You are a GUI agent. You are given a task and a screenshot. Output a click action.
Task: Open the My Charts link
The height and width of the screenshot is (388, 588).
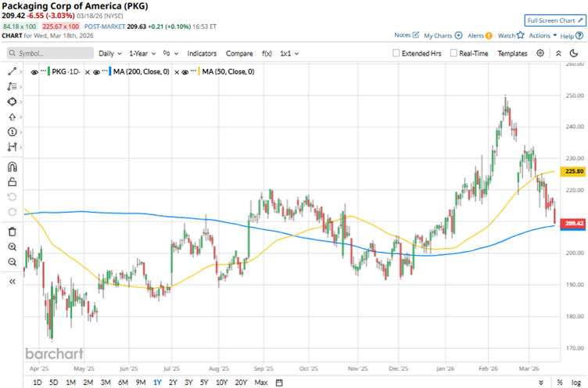tap(443, 35)
